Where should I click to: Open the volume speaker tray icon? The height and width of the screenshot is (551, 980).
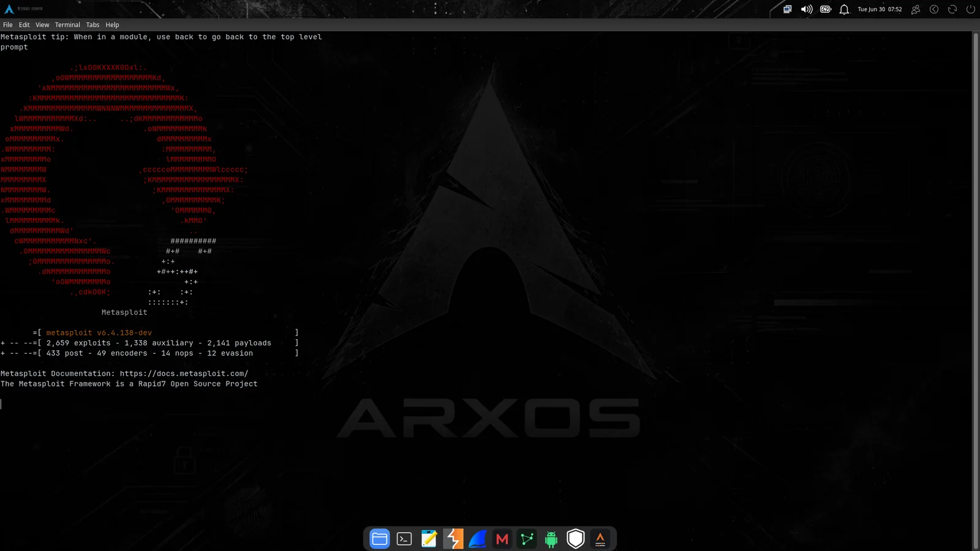click(x=807, y=9)
